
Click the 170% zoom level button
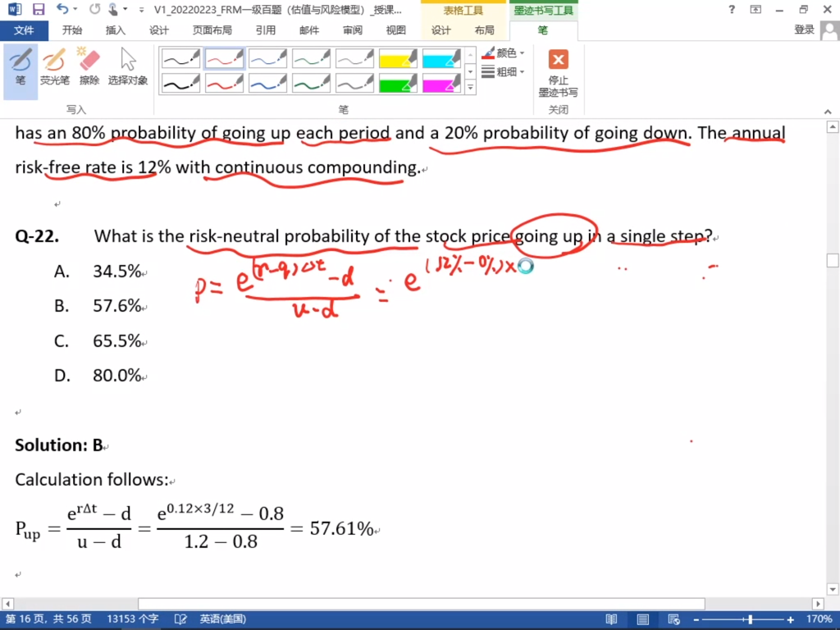[x=817, y=619]
